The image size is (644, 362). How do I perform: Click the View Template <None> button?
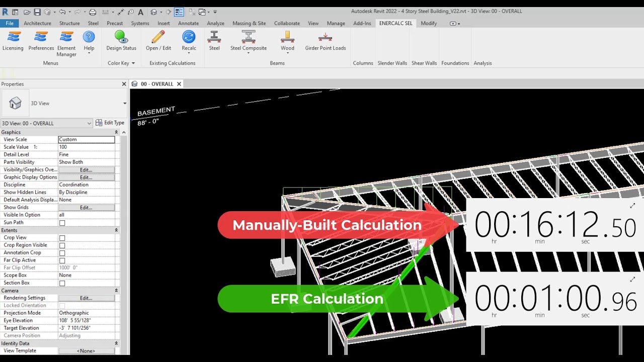coord(86,351)
